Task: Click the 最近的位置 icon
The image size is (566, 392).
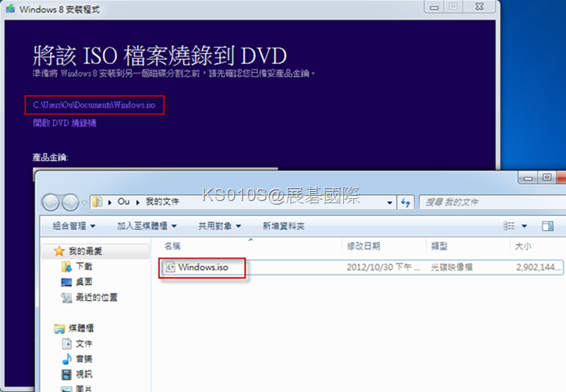Action: [66, 298]
